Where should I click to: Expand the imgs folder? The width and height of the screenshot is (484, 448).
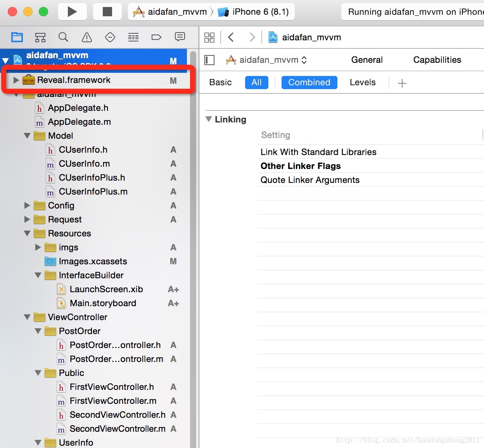coord(38,247)
